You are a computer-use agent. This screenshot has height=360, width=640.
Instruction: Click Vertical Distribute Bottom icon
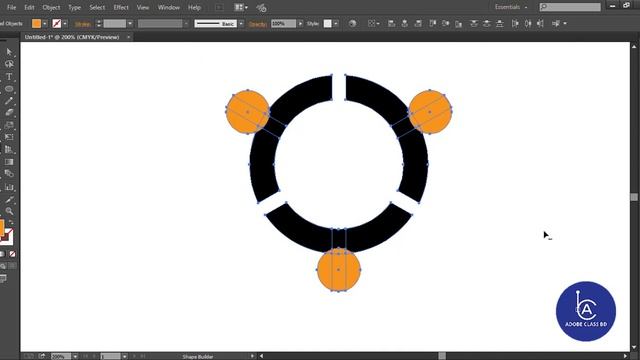(500, 24)
